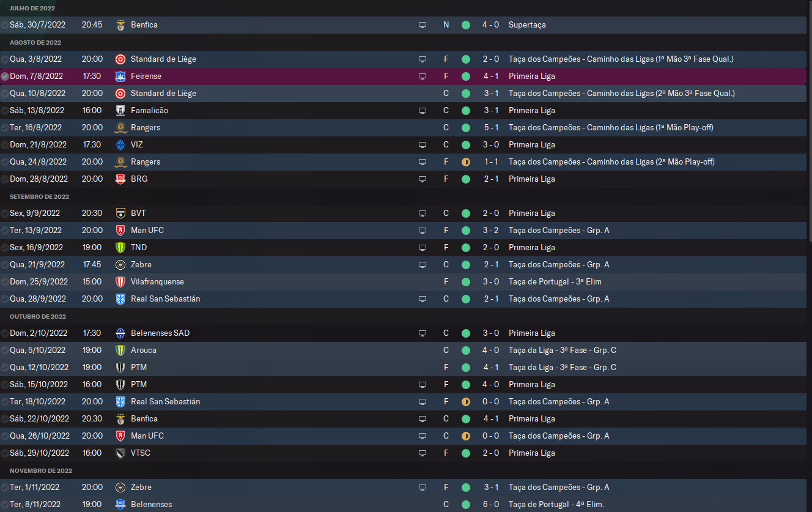Click the TND club crest icon

(120, 248)
